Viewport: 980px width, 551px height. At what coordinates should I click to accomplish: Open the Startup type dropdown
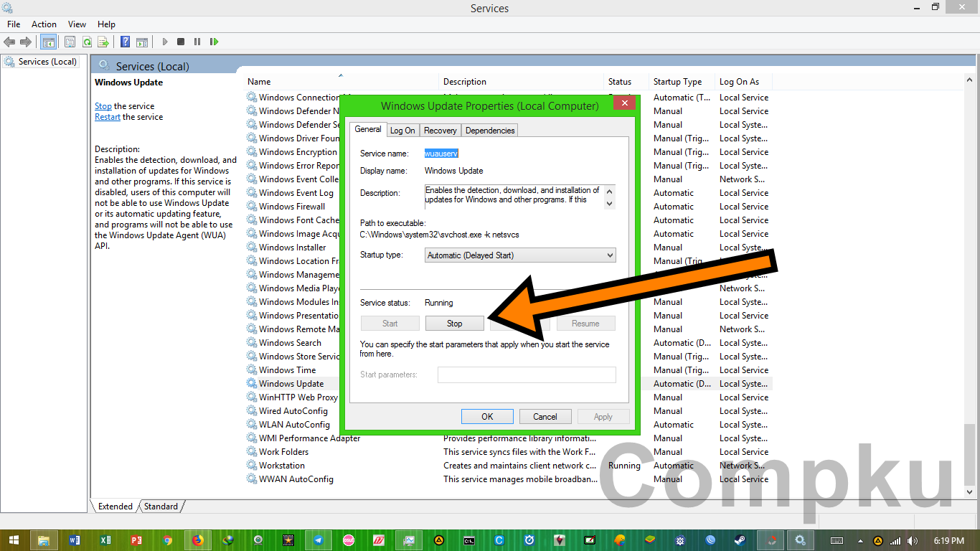click(520, 255)
